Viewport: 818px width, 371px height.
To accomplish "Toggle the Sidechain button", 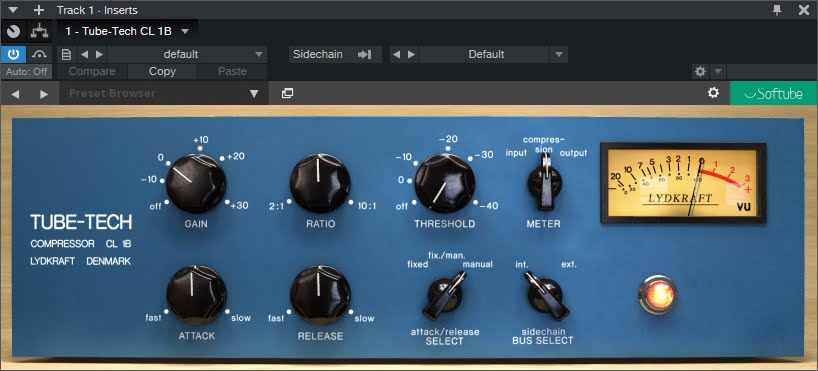I will (x=335, y=54).
